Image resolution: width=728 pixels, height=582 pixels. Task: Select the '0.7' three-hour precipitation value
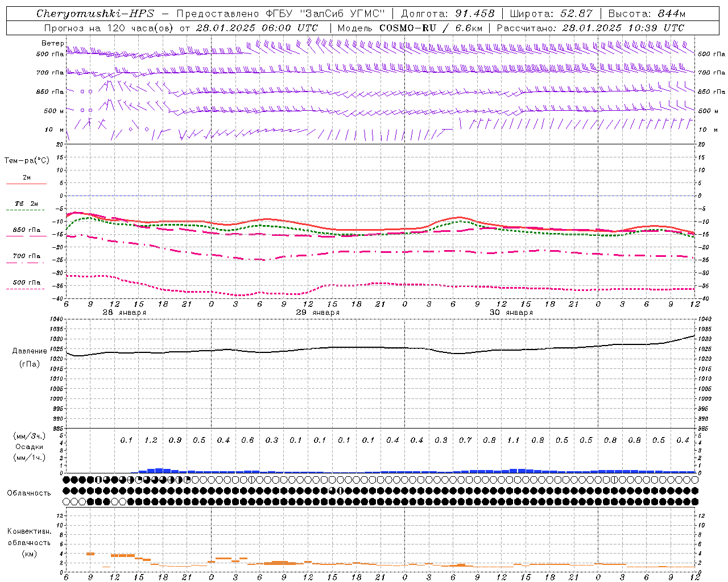[x=465, y=440]
